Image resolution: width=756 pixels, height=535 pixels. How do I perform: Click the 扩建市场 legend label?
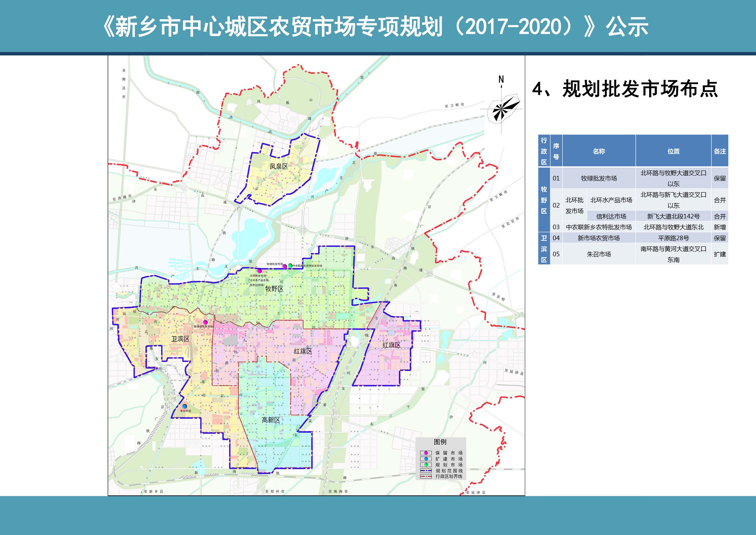pos(449,459)
